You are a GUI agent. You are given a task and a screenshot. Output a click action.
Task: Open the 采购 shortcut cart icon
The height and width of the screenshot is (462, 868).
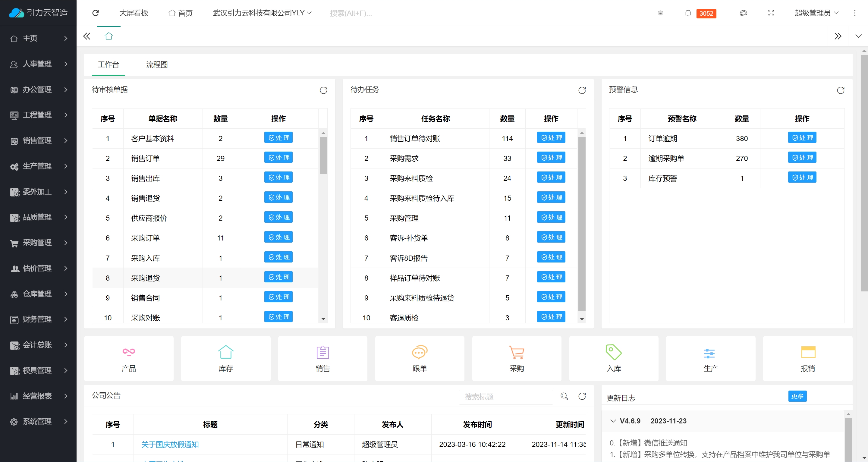tap(517, 353)
